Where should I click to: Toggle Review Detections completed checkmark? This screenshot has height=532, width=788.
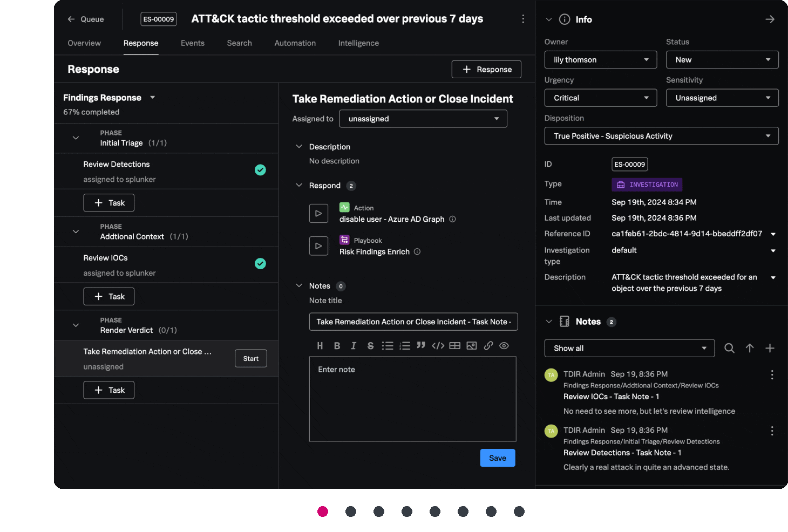[260, 170]
